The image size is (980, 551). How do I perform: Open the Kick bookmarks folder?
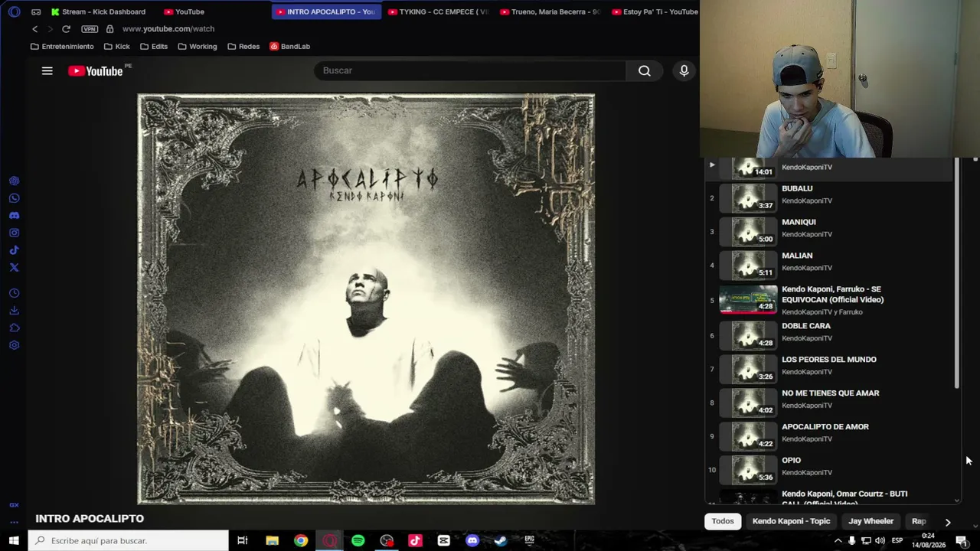coord(116,47)
